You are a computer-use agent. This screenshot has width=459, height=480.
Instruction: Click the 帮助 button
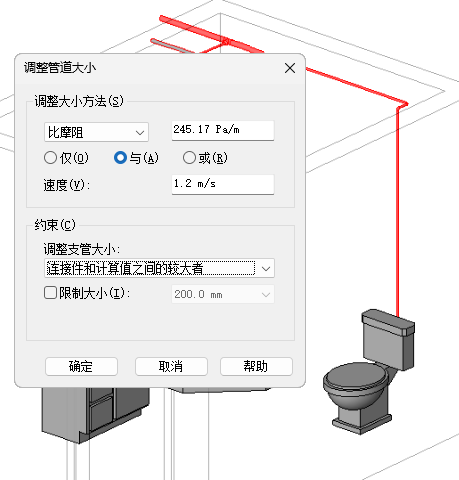point(256,366)
